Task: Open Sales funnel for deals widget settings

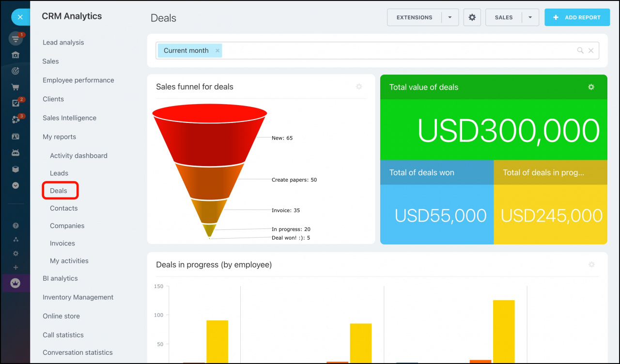Action: [359, 87]
